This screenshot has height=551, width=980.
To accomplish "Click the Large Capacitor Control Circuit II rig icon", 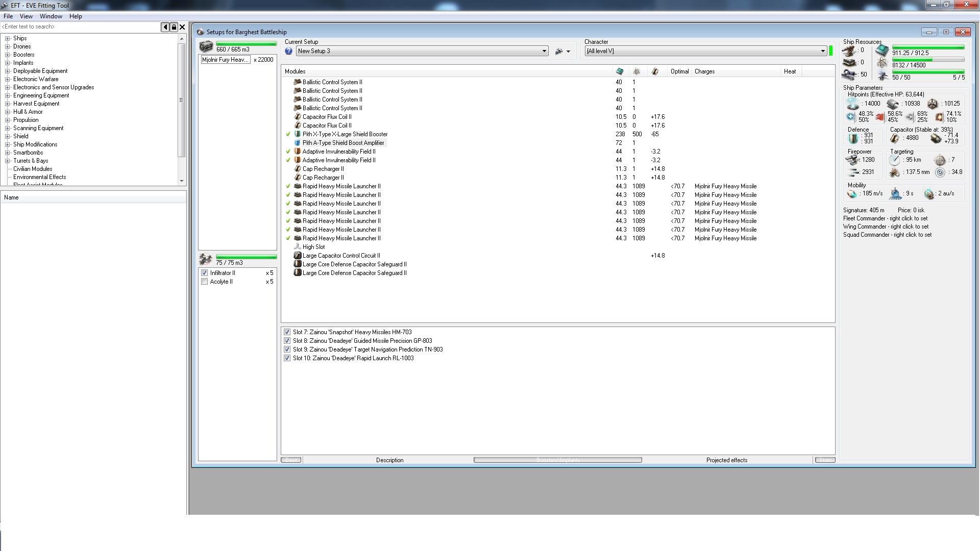I will coord(298,256).
